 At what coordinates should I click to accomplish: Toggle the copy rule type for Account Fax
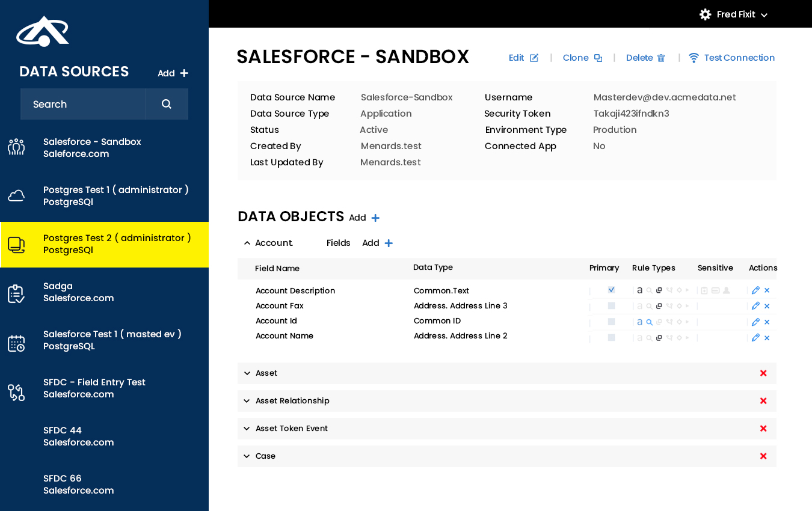pos(659,306)
